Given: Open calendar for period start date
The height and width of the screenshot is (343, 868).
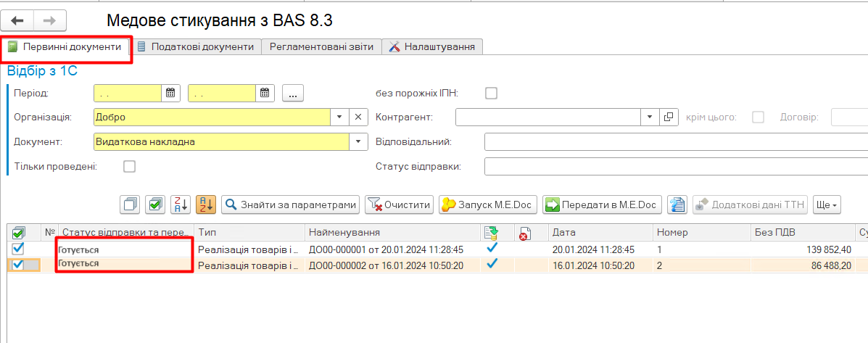Looking at the screenshot, I should 170,93.
